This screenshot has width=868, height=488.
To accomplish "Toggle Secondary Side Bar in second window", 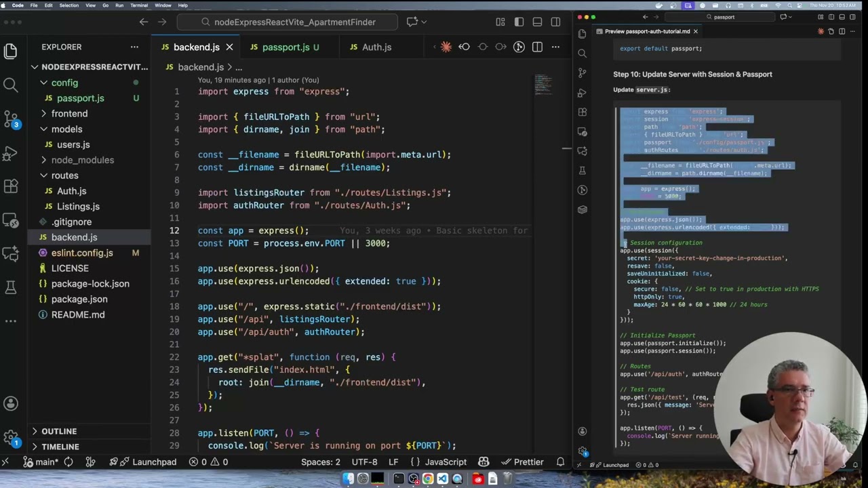I will [853, 17].
